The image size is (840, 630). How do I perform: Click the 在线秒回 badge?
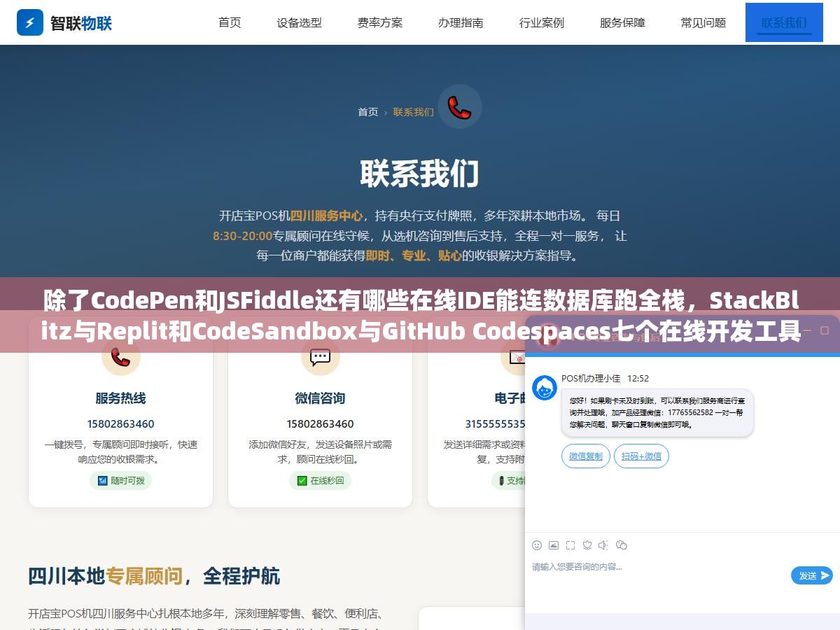[x=320, y=481]
